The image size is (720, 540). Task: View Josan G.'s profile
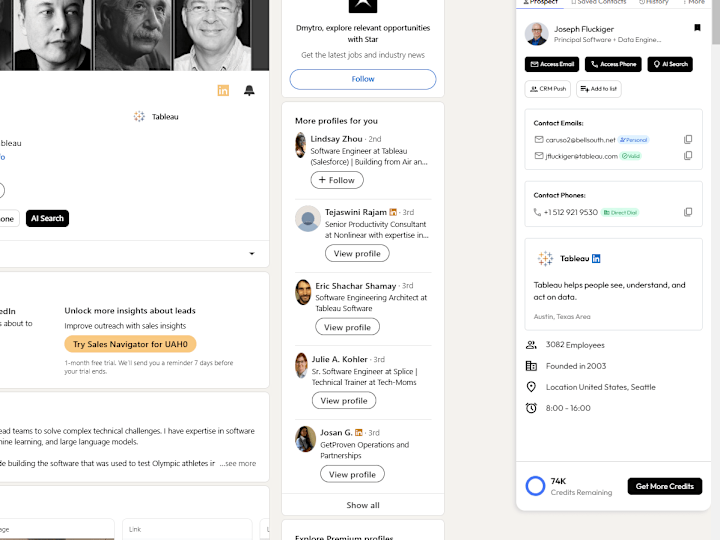point(352,474)
